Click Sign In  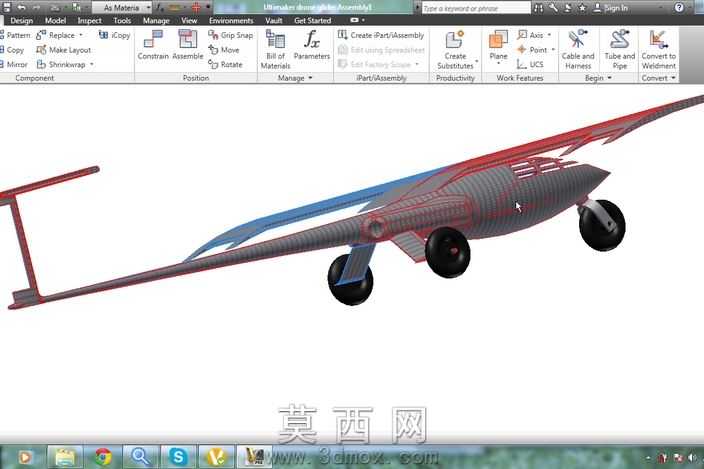tap(611, 8)
